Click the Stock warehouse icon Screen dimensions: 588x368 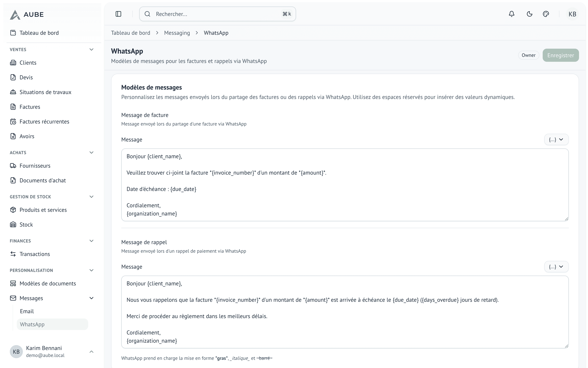(13, 225)
